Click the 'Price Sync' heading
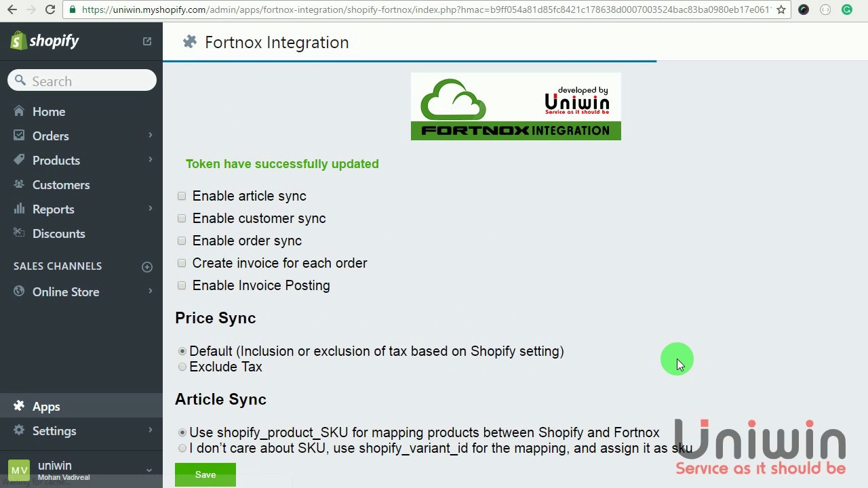Screen dimensions: 868x488 [216, 318]
